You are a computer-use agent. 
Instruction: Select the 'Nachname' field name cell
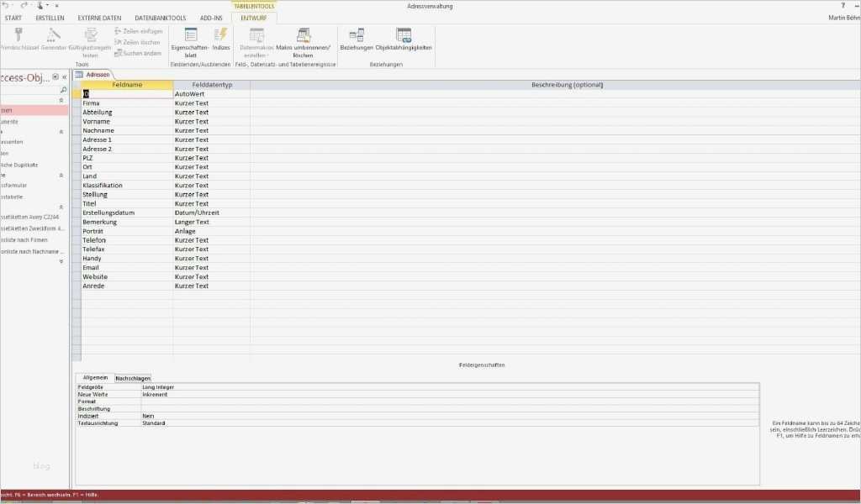(x=128, y=130)
